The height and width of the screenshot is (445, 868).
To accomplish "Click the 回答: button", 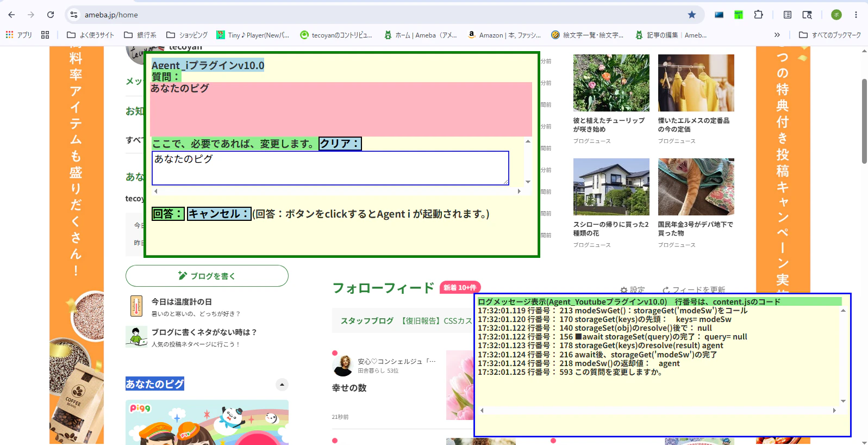I will click(x=168, y=214).
